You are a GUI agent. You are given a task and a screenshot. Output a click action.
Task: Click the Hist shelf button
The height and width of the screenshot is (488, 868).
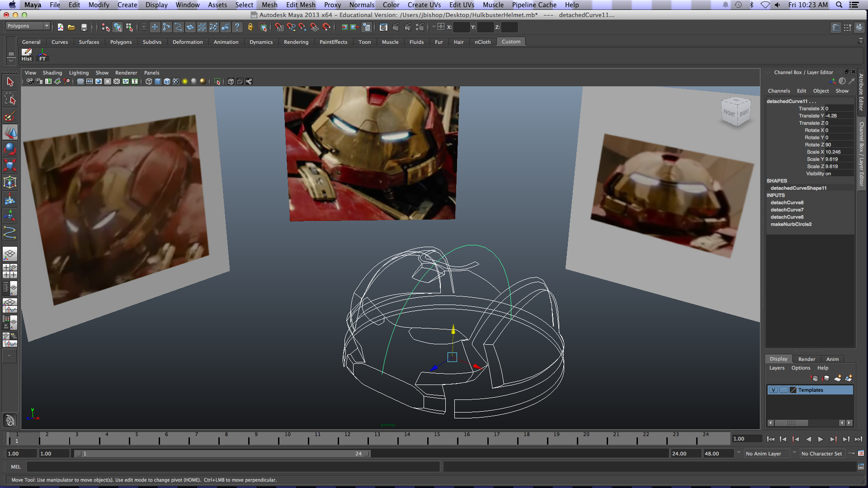27,55
